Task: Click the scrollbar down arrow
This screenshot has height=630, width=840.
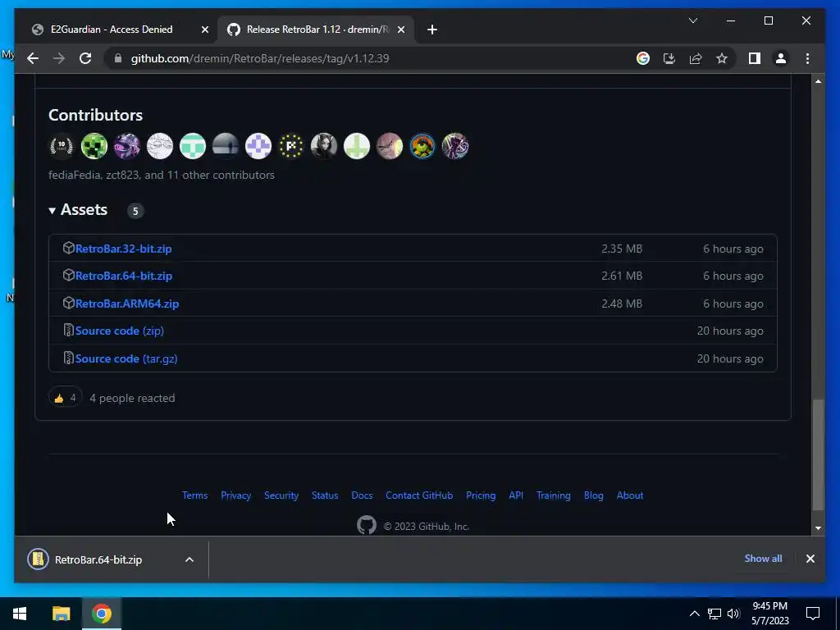Action: click(x=818, y=527)
